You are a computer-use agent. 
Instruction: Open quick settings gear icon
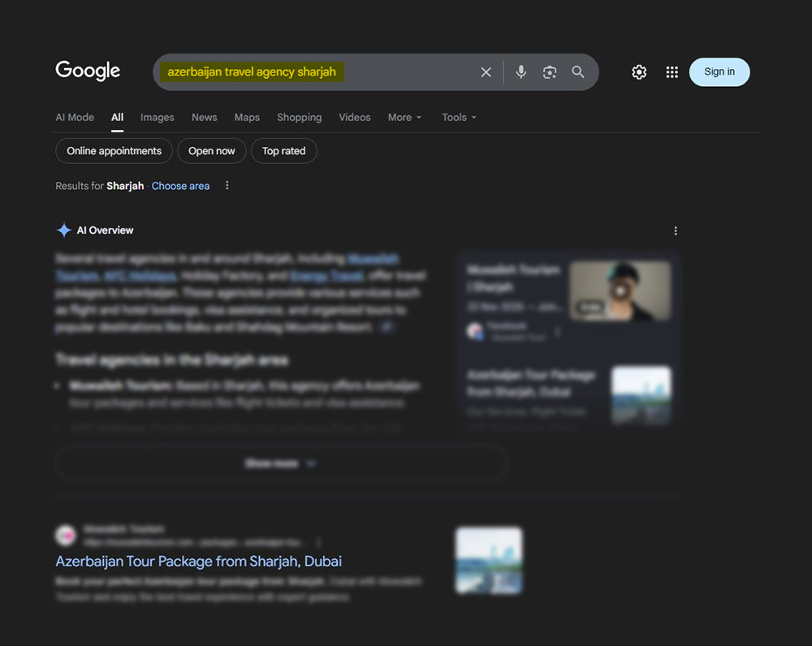639,72
